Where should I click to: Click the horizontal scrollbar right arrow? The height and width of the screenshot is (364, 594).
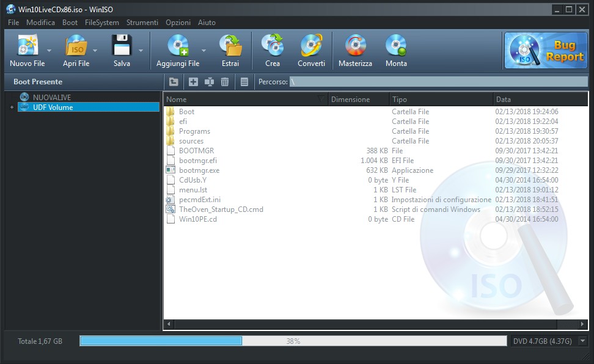click(582, 324)
